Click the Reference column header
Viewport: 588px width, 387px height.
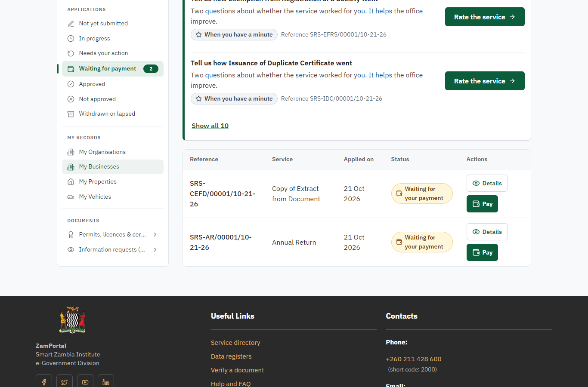click(x=204, y=160)
